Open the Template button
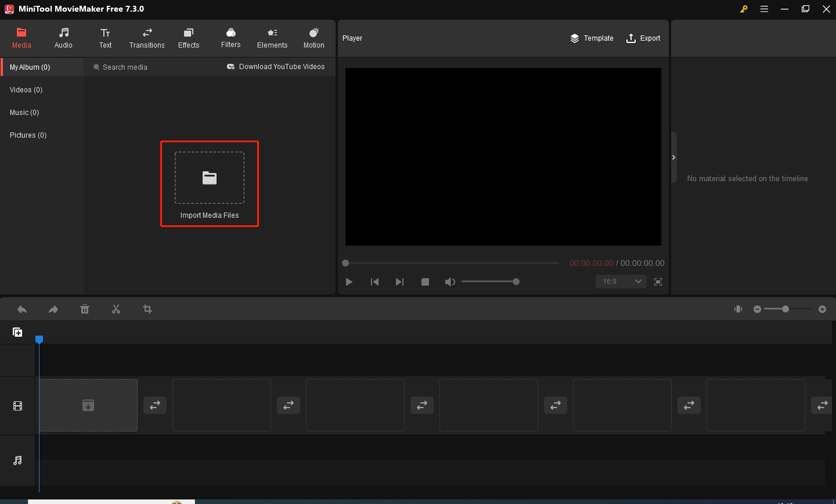This screenshot has width=836, height=504. point(592,38)
